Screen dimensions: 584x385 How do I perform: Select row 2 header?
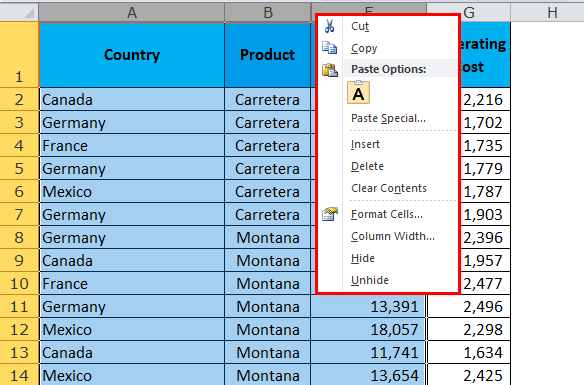(19, 99)
